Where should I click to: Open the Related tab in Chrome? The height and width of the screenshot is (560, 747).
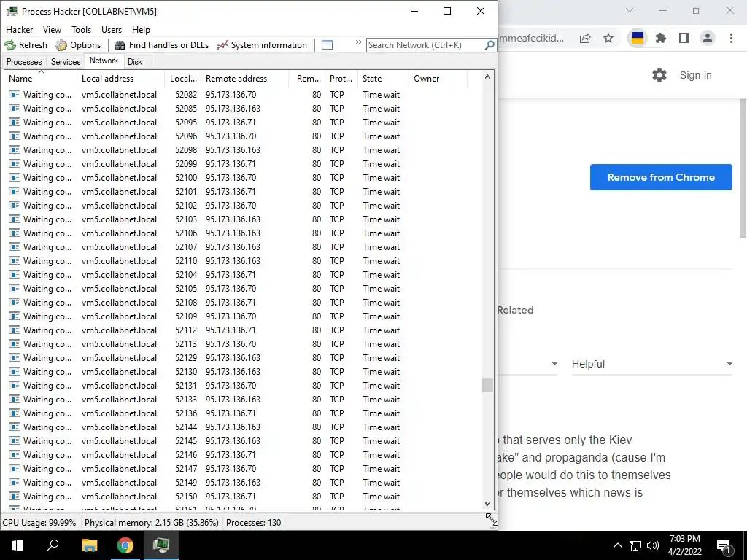[x=515, y=310]
